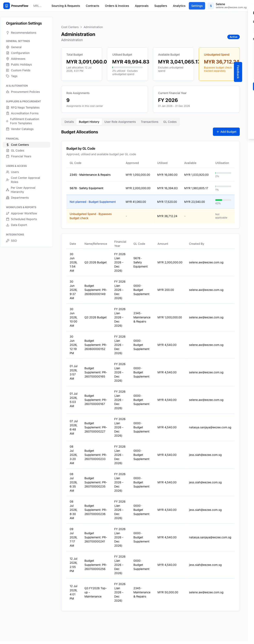This screenshot has width=254, height=644.
Task: Click the Role Assignments card
Action: 105,99
